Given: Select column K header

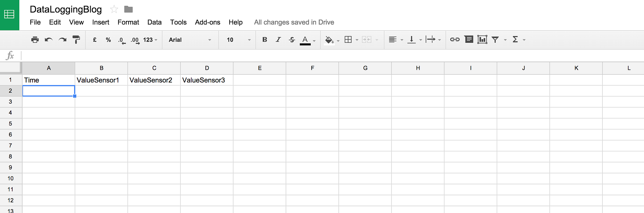Looking at the screenshot, I should tap(576, 68).
